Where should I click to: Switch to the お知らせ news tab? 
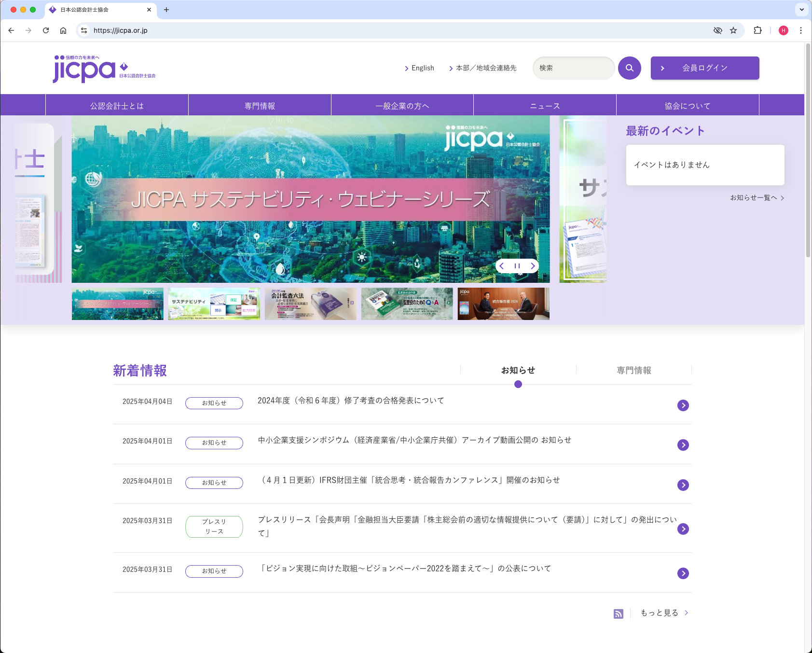(518, 370)
